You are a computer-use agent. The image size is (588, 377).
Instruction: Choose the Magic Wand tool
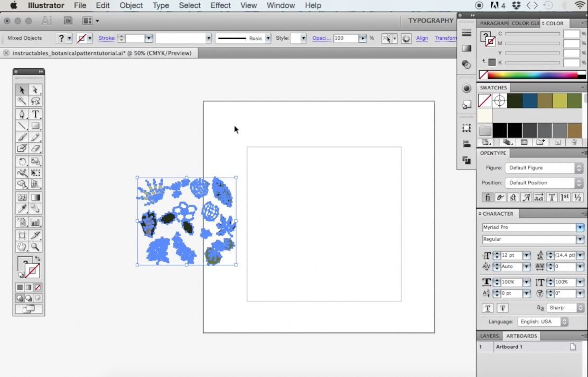coord(22,100)
